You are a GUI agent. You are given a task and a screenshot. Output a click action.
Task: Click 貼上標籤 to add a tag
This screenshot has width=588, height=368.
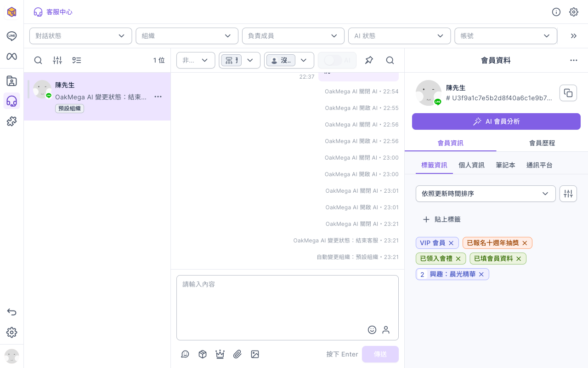(441, 219)
